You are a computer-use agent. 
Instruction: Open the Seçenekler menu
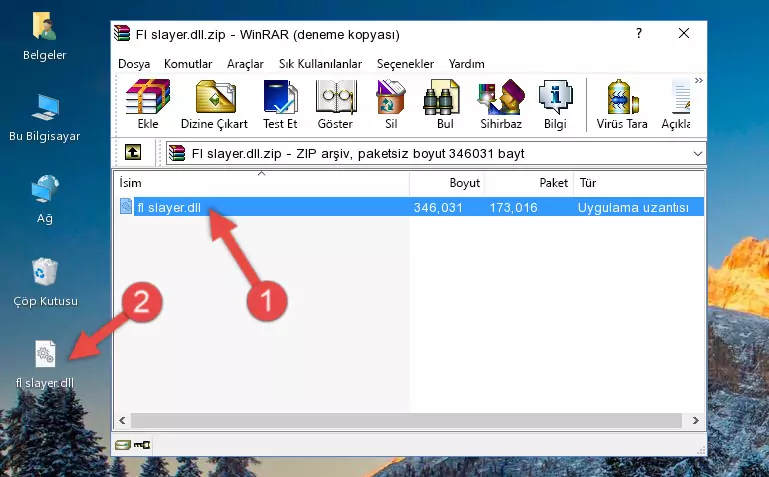tap(405, 64)
